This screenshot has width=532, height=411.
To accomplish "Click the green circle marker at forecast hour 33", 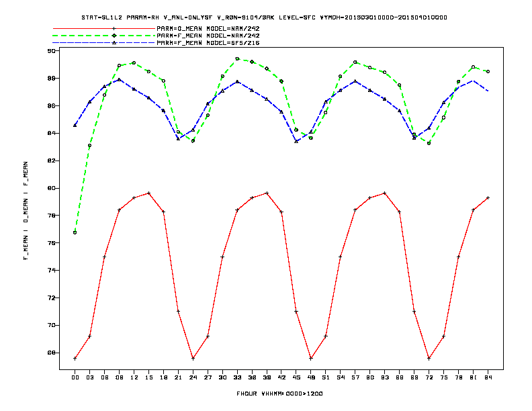I will pyautogui.click(x=237, y=58).
